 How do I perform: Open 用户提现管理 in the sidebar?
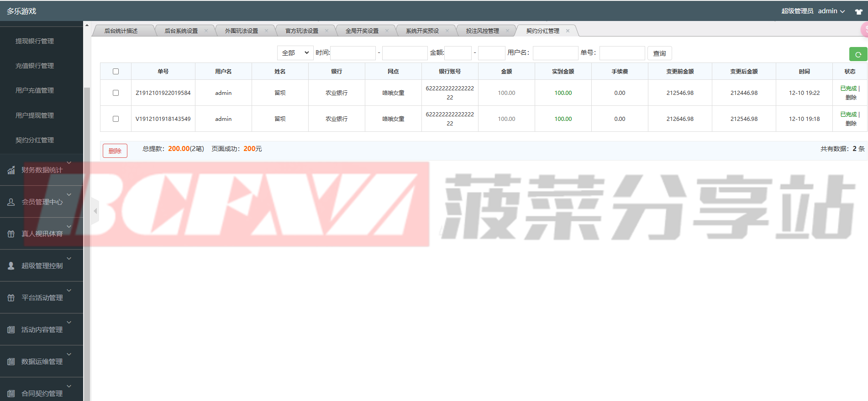pyautogui.click(x=35, y=115)
